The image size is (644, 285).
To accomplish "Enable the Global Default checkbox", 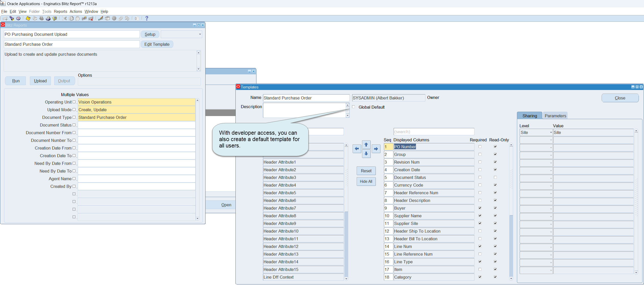I will coord(354,107).
